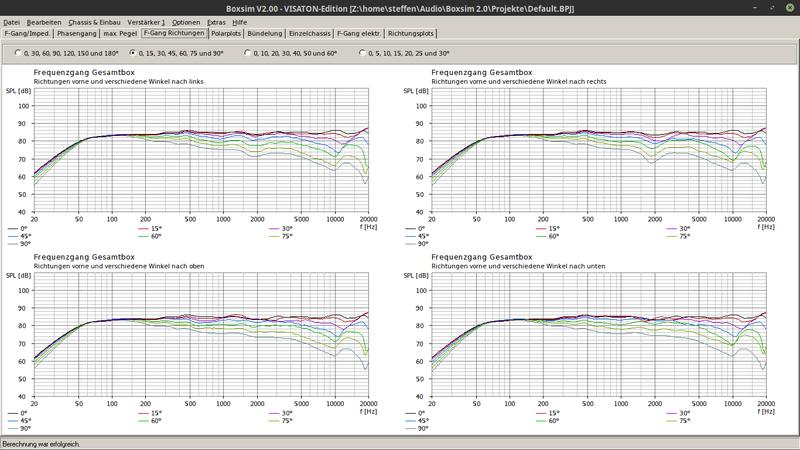Open the Bearbeiten menu
The height and width of the screenshot is (450, 800).
click(x=44, y=21)
